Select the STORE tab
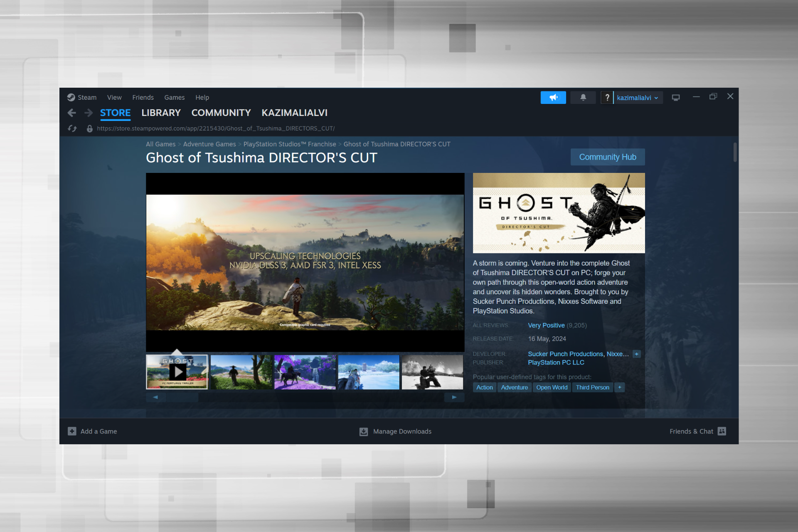 115,113
